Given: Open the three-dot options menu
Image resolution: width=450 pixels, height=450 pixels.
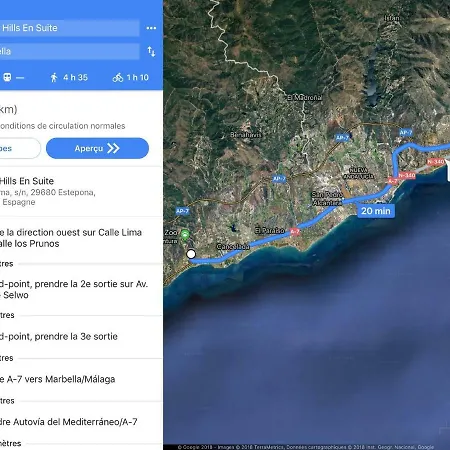Looking at the screenshot, I should tap(151, 28).
